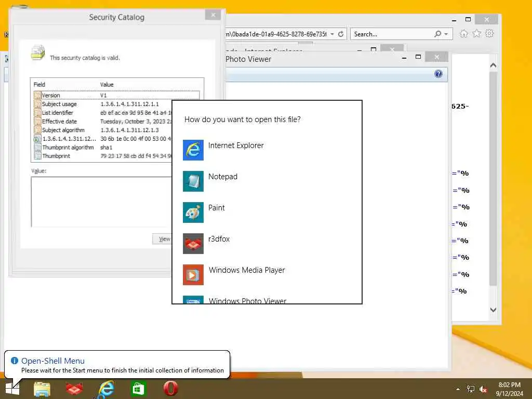Open Windows Store from taskbar
The image size is (532, 399).
pos(138,389)
